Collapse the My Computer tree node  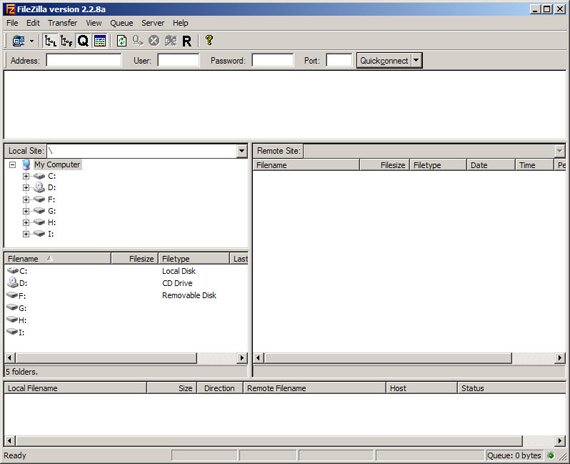(x=12, y=165)
